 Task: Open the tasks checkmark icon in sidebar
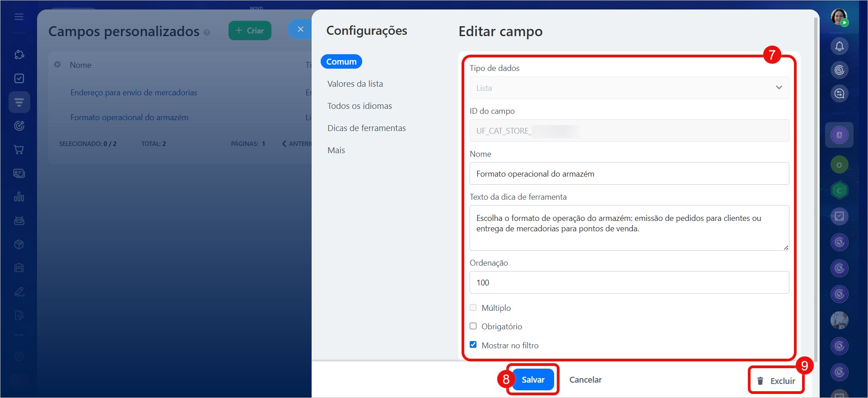[x=19, y=78]
